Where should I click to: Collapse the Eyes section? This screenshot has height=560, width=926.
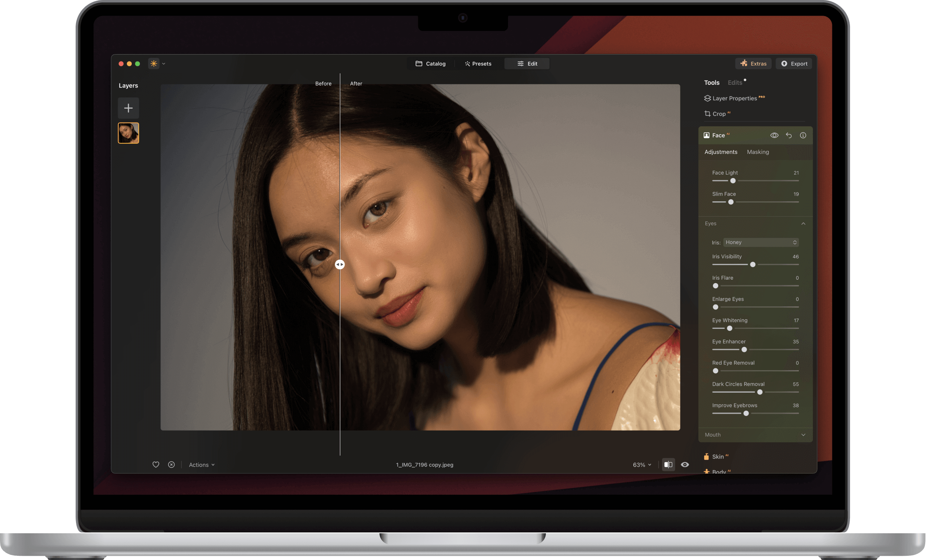tap(803, 223)
